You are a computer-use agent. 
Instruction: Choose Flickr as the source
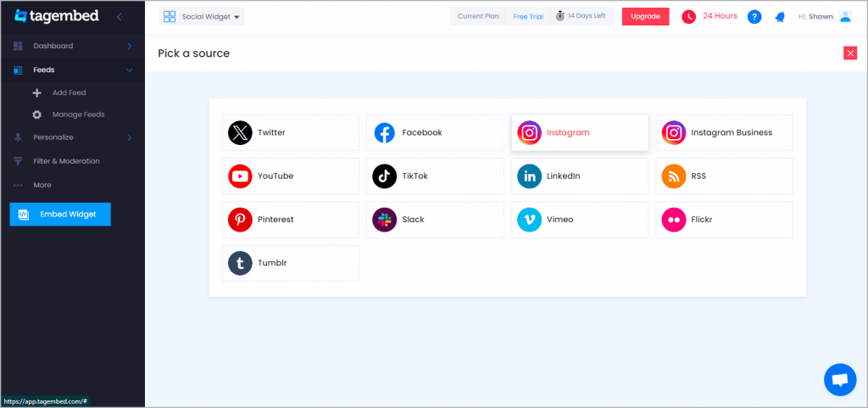point(724,220)
